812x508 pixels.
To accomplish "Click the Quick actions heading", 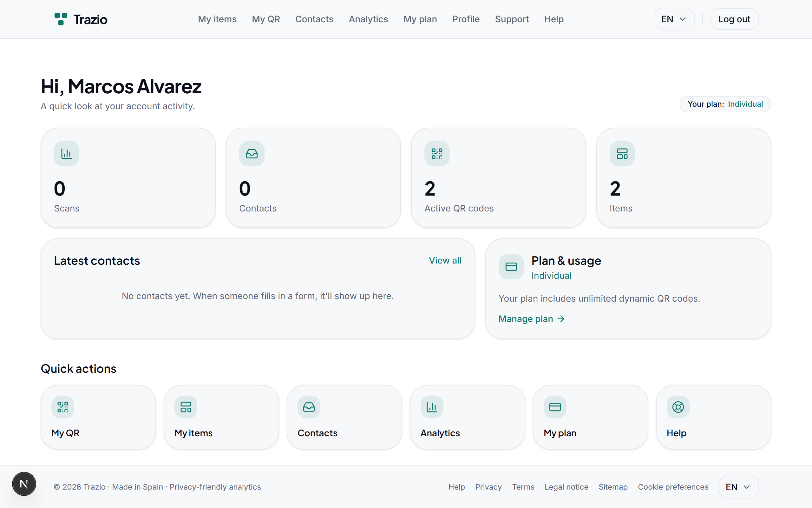I will 79,369.
